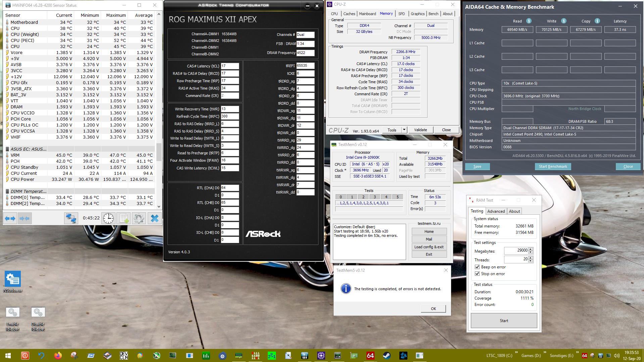644x362 pixels.
Task: Reset HWiNFO elapsed time clock icon
Action: [108, 218]
